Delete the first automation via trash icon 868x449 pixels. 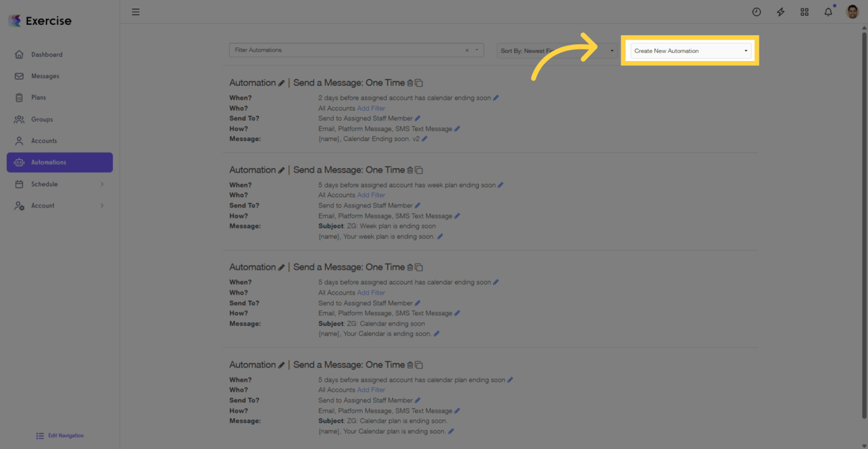pyautogui.click(x=410, y=83)
